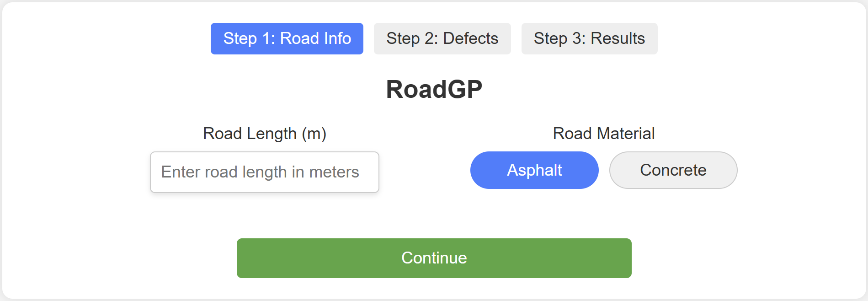The width and height of the screenshot is (868, 301).
Task: View results by clicking Step 3: Results
Action: pyautogui.click(x=589, y=38)
